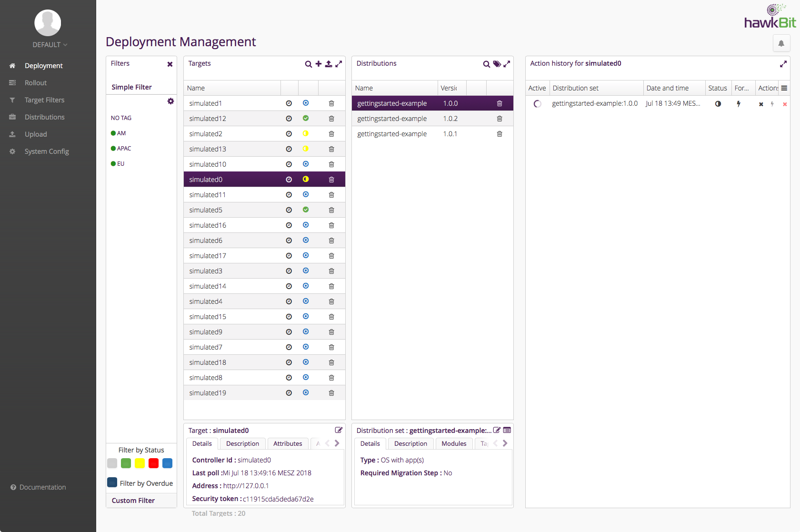Filter by registered blue status swatch
Screen dimensions: 800x532
click(168, 463)
